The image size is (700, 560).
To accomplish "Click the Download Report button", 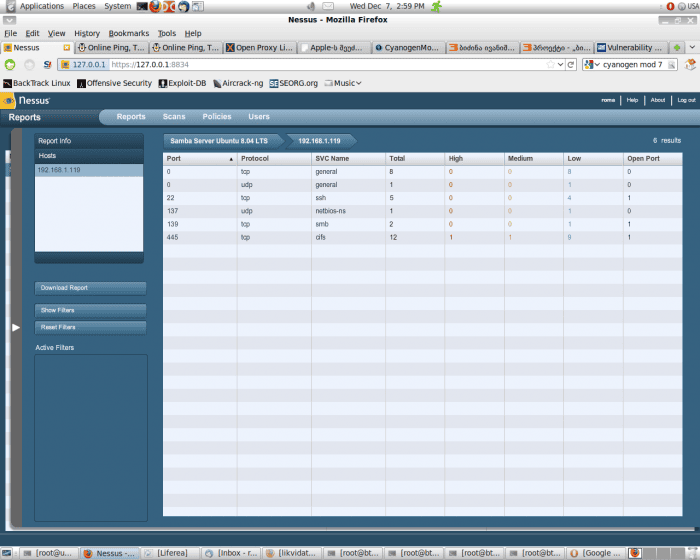I will (x=90, y=288).
